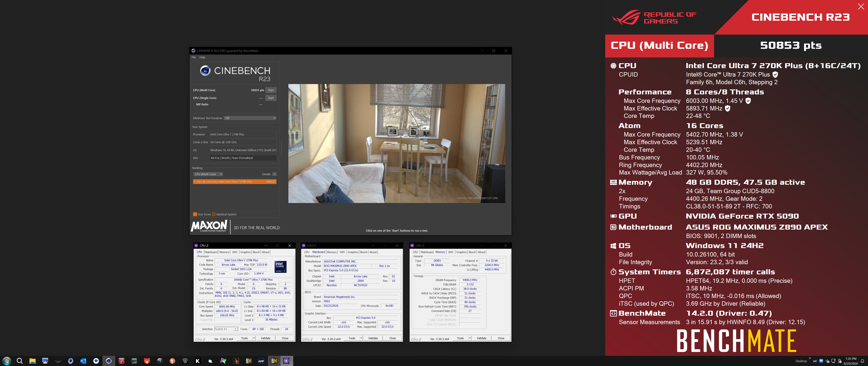Open Outlook from the taskbar

[x=83, y=361]
